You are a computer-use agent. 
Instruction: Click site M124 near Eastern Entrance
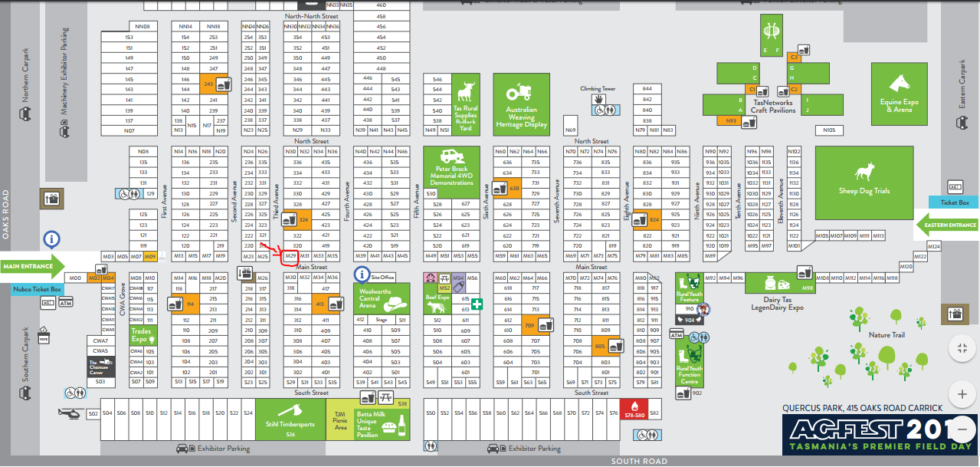point(933,246)
